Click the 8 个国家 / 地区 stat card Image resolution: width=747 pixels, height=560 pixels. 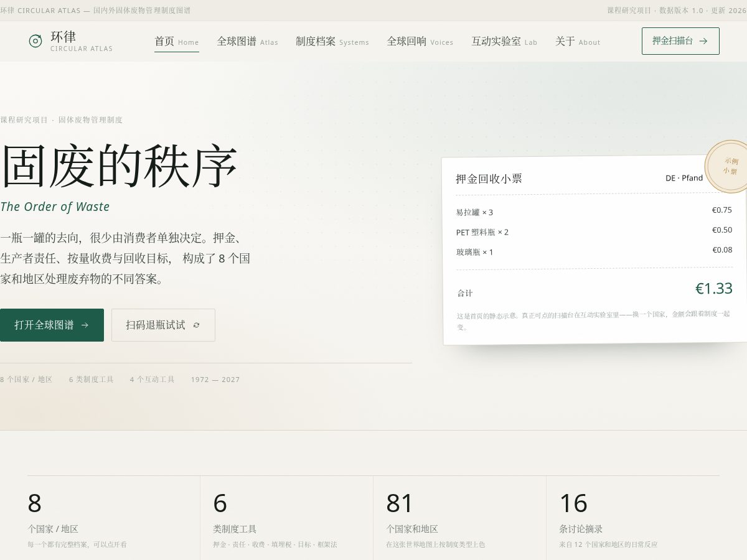click(114, 518)
